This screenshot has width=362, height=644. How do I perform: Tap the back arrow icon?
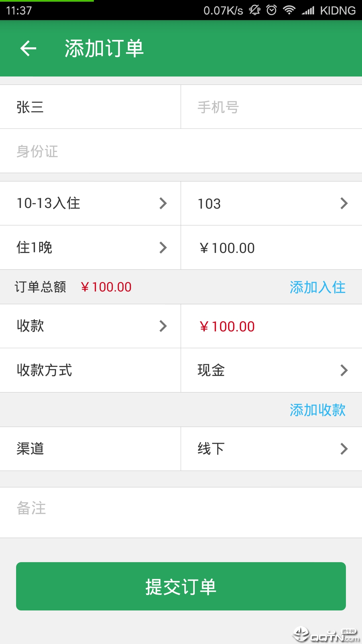(28, 48)
